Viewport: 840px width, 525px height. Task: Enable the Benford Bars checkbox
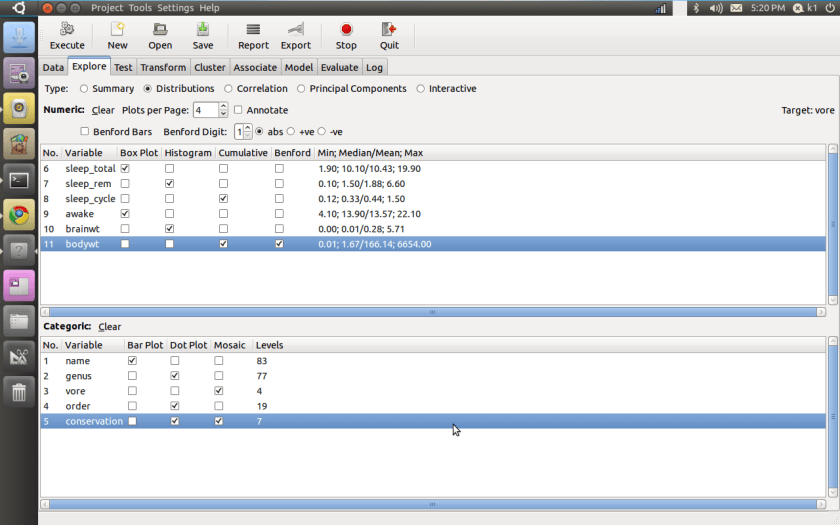coord(85,132)
